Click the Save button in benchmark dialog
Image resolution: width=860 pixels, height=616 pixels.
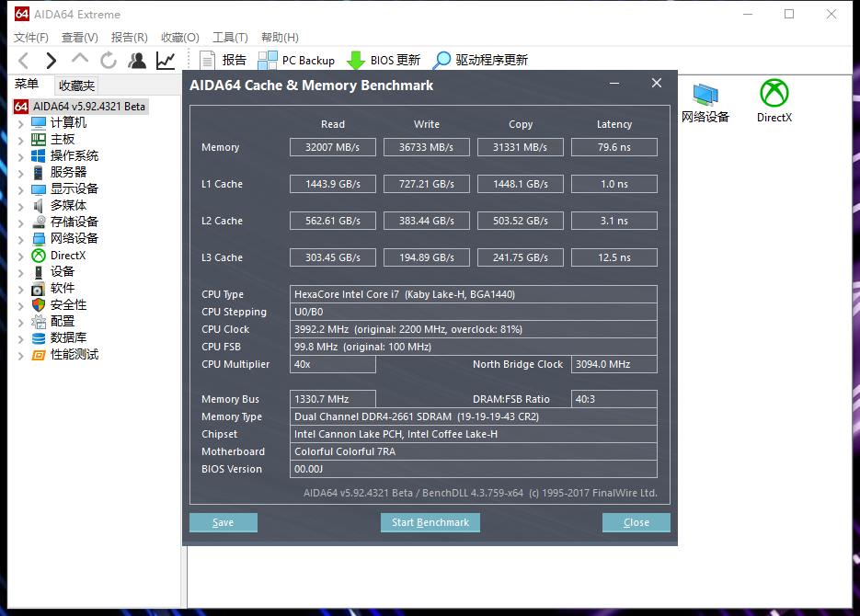coord(224,522)
